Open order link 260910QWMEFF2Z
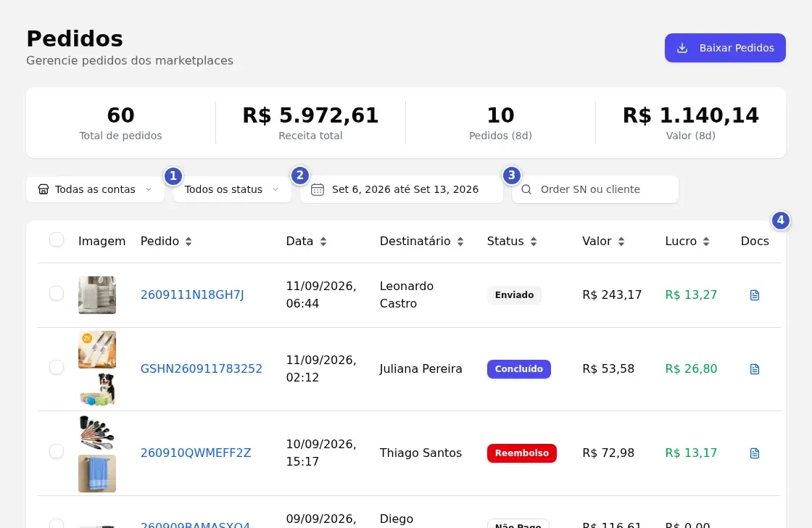This screenshot has height=528, width=812. [x=196, y=453]
